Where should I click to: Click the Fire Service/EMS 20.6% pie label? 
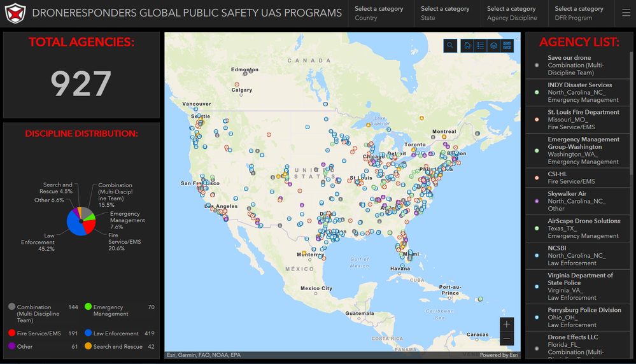point(125,242)
